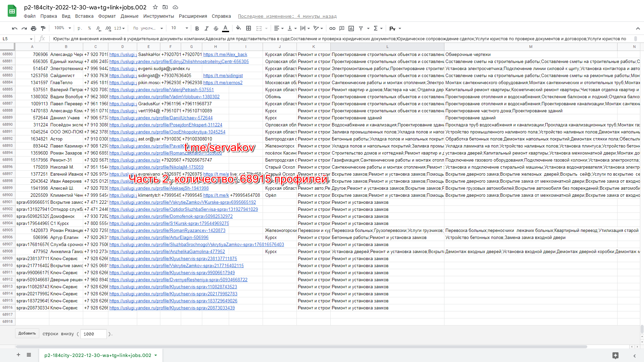644x362 pixels.
Task: Open last edit history link
Action: 287,16
